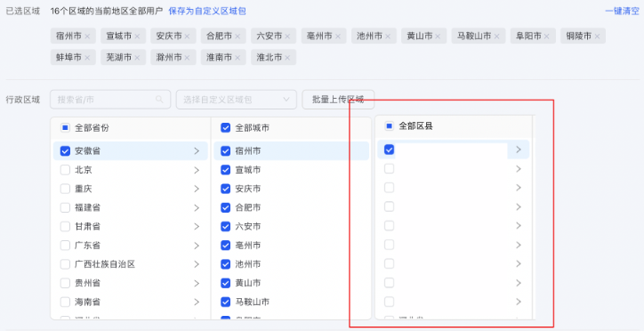Screen dimensions: 644x331
Task: Click the chevron beside 海南省
Action: tap(197, 303)
